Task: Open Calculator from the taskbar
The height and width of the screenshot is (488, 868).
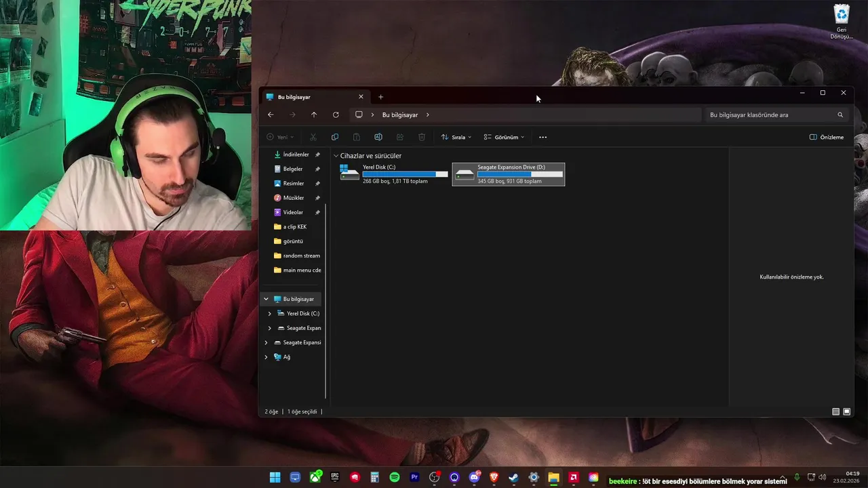Action: [374, 477]
